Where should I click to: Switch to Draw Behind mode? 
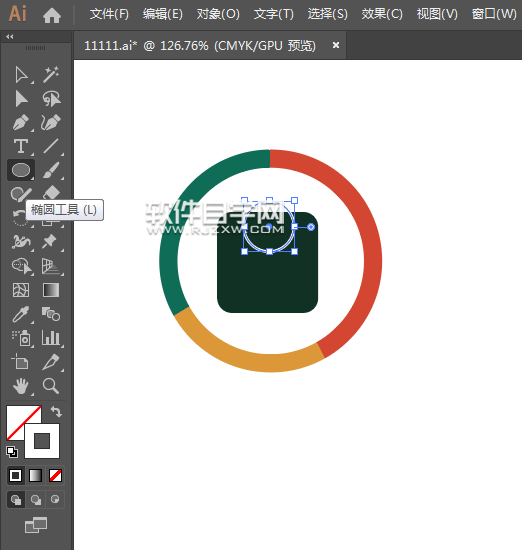click(x=35, y=499)
